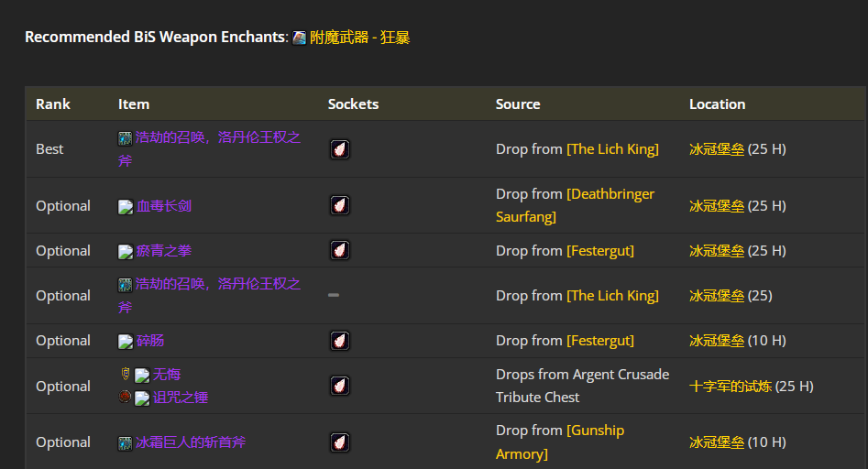The height and width of the screenshot is (469, 868).
Task: Open the 附魔武器 - 狂暴 enchant link
Action: click(359, 38)
